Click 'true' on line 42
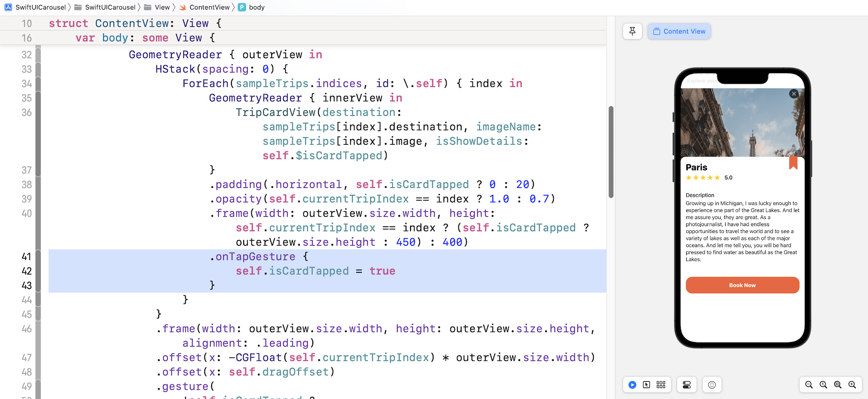The width and height of the screenshot is (868, 399). point(382,271)
